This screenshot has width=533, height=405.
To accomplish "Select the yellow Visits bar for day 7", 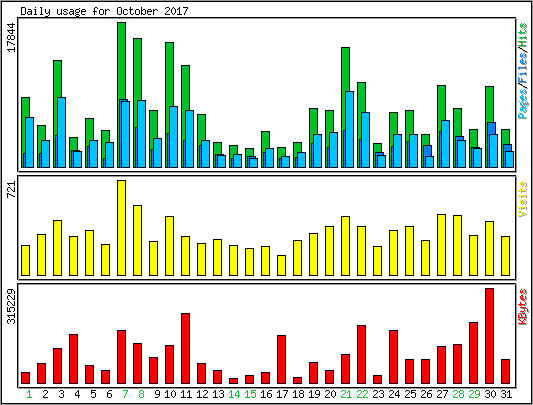I will [122, 228].
